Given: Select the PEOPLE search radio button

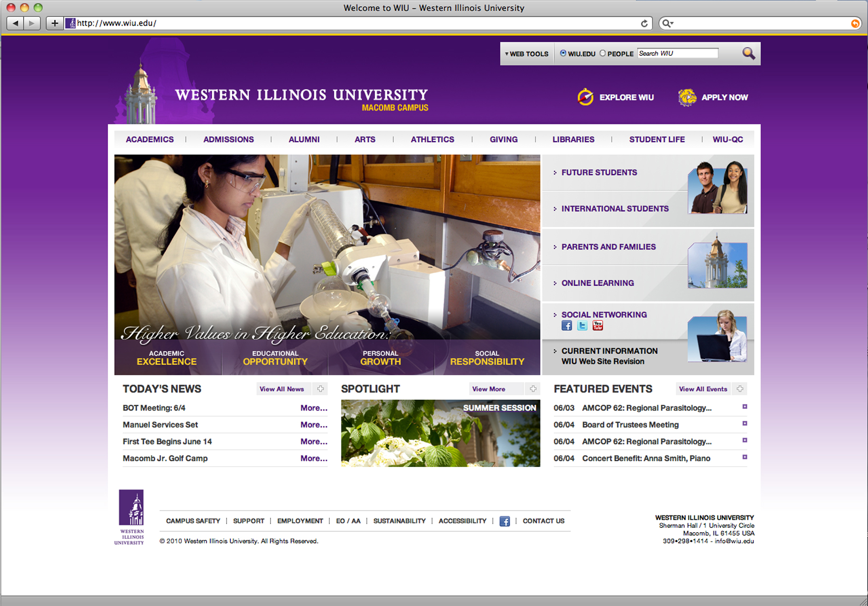Looking at the screenshot, I should [603, 54].
